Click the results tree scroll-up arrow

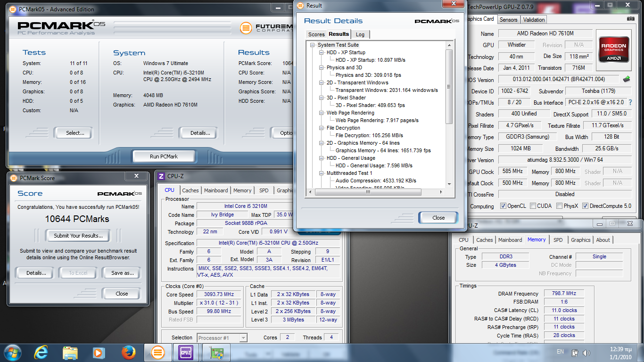tap(449, 44)
